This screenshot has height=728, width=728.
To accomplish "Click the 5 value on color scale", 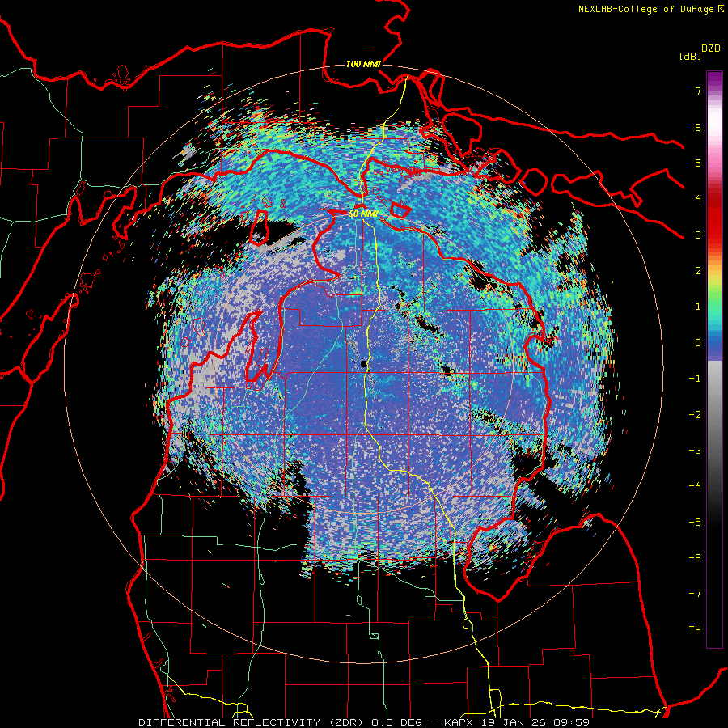I will pyautogui.click(x=698, y=163).
